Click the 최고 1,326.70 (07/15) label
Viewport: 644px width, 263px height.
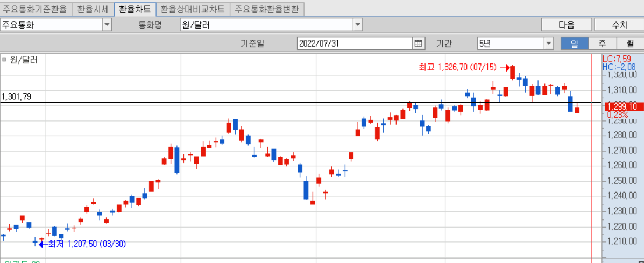point(457,67)
